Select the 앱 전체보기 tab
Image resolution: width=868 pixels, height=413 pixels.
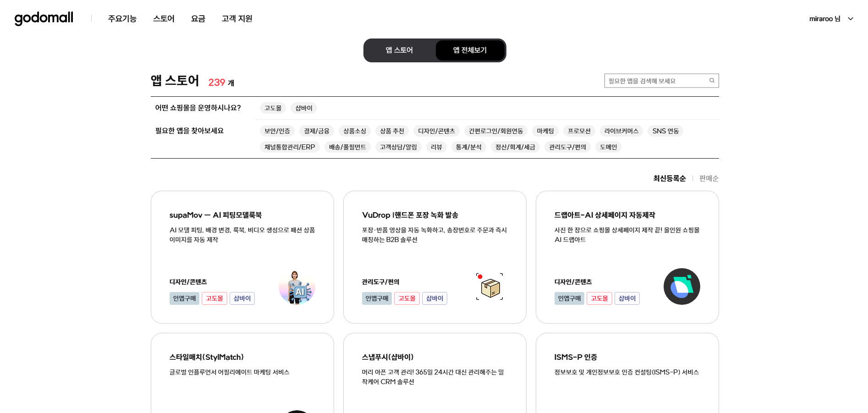click(x=470, y=50)
